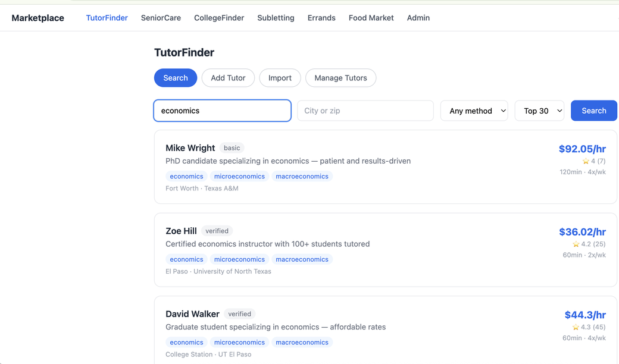Click the star icon beside 4 (7)
The width and height of the screenshot is (619, 364).
[586, 161]
